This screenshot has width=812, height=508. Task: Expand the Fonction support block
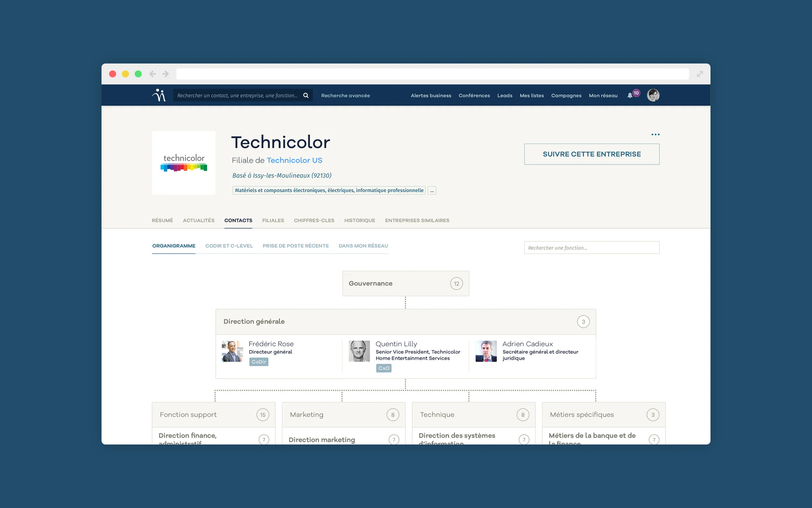(214, 415)
